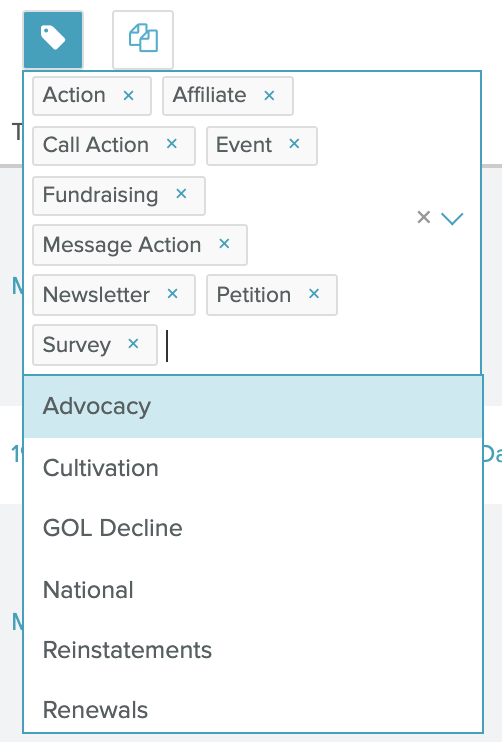Collapse the tag dropdown chevron
Image resolution: width=502 pixels, height=754 pixels.
pos(452,218)
